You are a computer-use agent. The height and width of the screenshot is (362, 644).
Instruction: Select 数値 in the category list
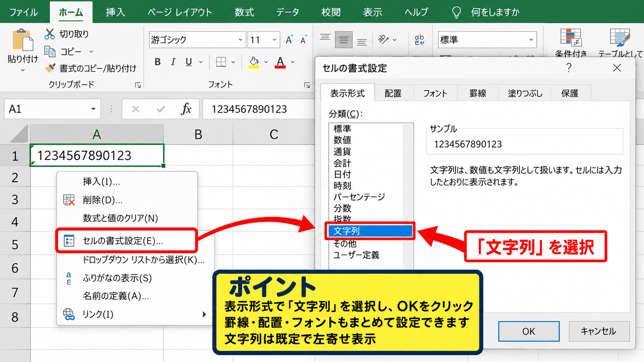tap(342, 140)
